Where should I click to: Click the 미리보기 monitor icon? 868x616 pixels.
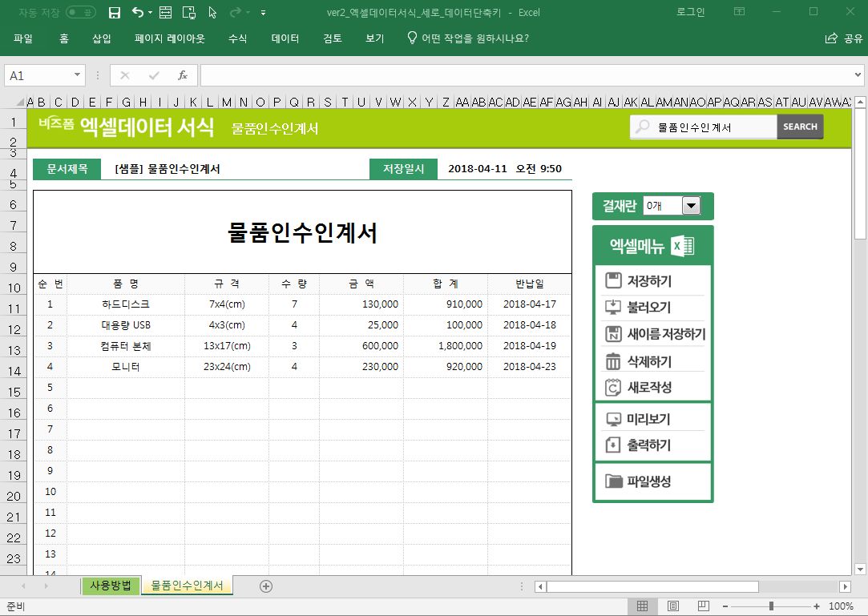tap(613, 419)
